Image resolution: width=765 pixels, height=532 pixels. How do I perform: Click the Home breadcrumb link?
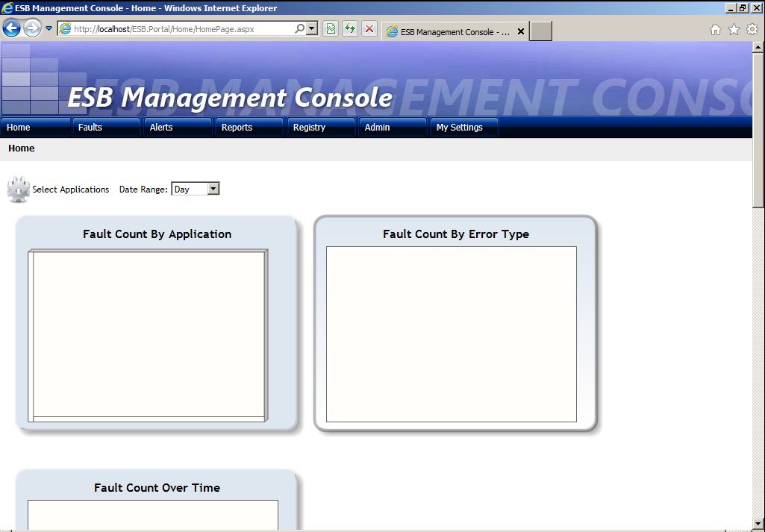21,148
